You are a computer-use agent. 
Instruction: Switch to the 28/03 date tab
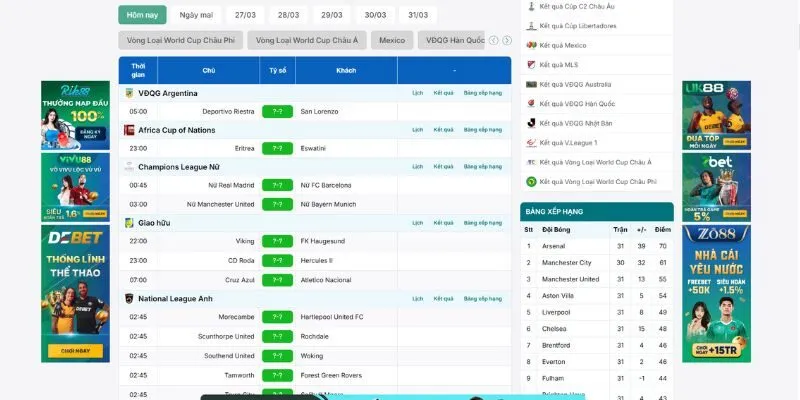point(288,15)
